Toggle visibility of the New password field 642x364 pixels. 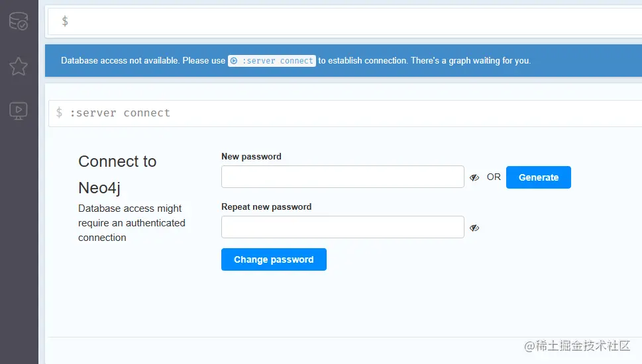tap(474, 177)
